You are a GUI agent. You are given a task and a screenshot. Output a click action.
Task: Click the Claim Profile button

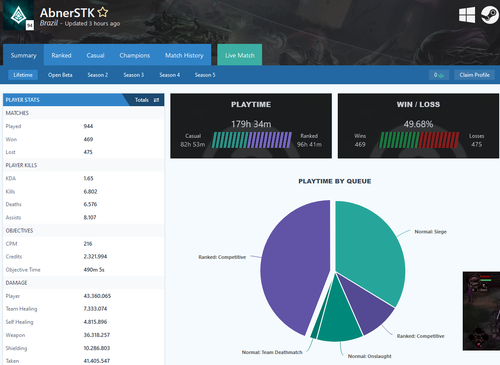(474, 75)
